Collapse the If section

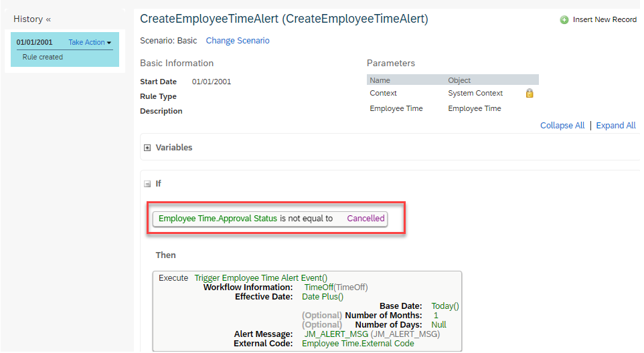pyautogui.click(x=147, y=184)
